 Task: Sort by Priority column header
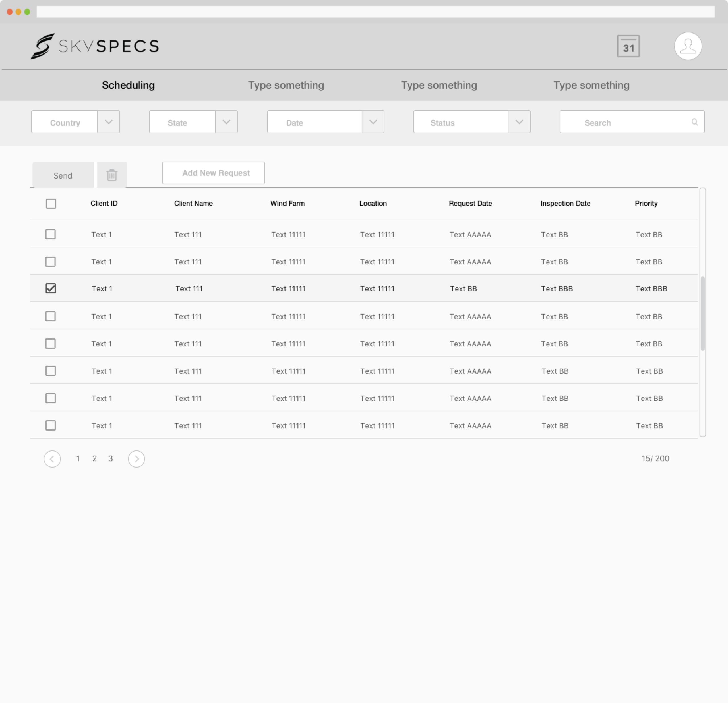(646, 204)
